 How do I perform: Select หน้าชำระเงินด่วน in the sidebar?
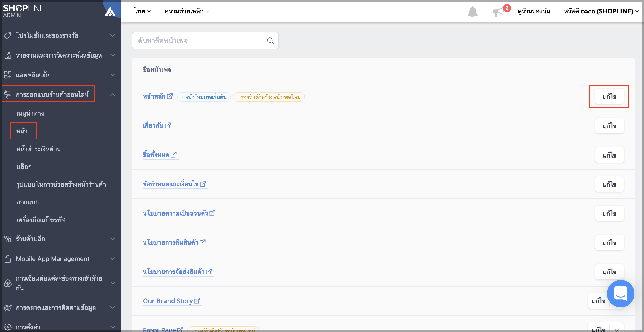click(x=39, y=149)
